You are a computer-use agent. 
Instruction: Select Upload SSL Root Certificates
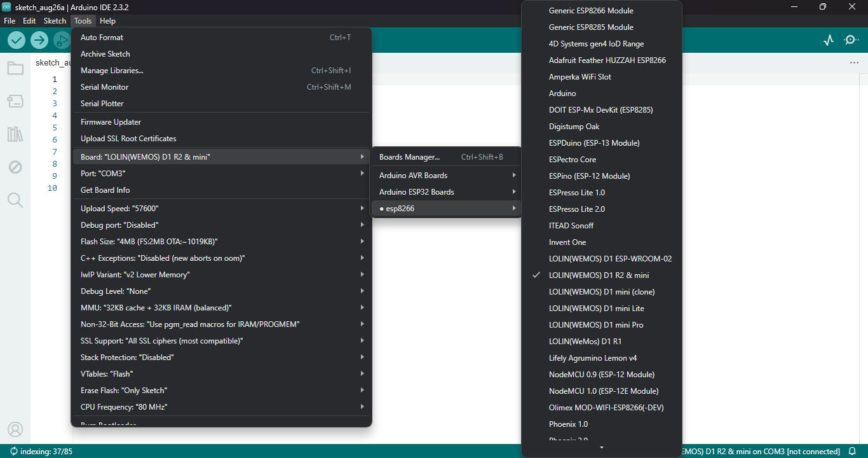tap(221, 139)
